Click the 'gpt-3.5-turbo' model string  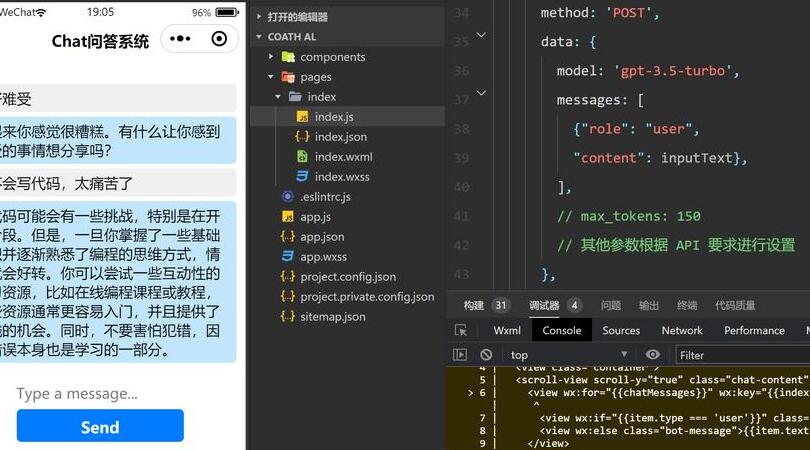tap(673, 71)
